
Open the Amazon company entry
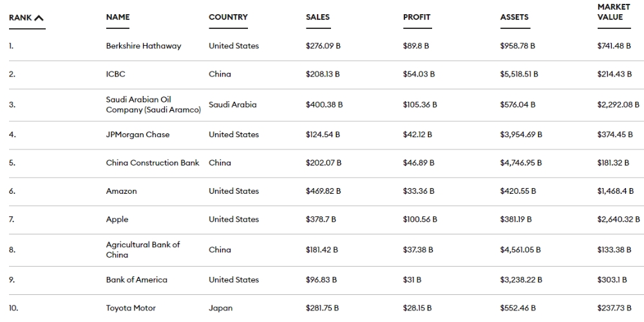(x=121, y=191)
